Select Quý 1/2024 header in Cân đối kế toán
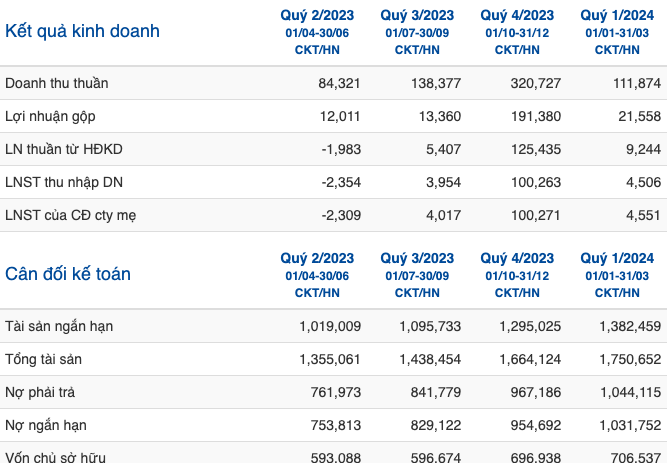670x463 pixels. pos(617,275)
